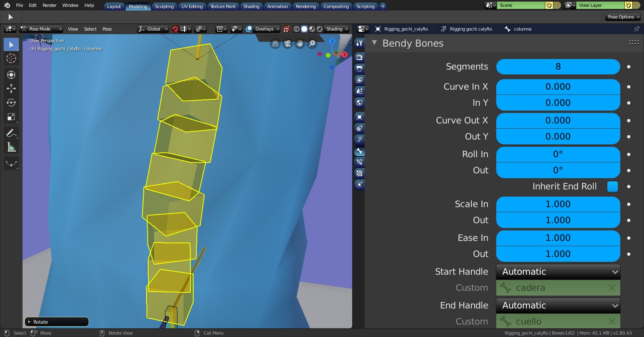644x337 pixels.
Task: Open the Armature data properties tab
Action: click(359, 140)
